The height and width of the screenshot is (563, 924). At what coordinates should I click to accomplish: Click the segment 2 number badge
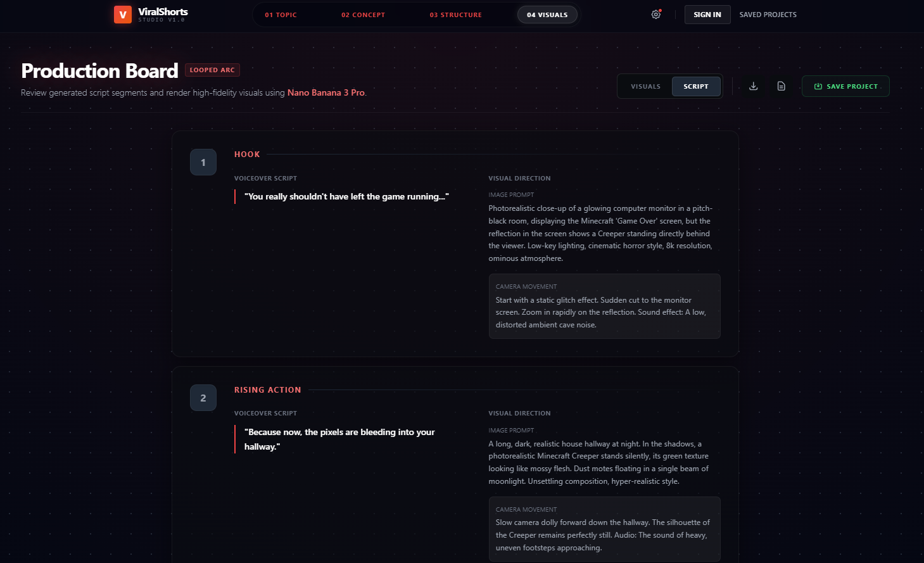click(203, 398)
